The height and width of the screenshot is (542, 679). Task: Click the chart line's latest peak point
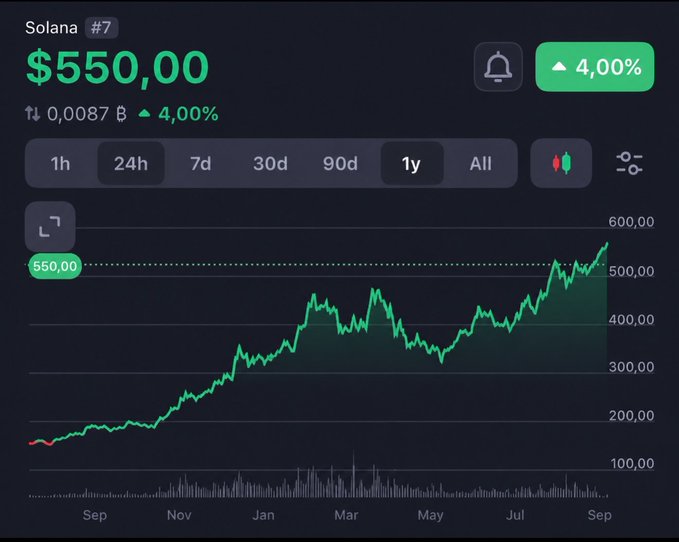[x=607, y=244]
